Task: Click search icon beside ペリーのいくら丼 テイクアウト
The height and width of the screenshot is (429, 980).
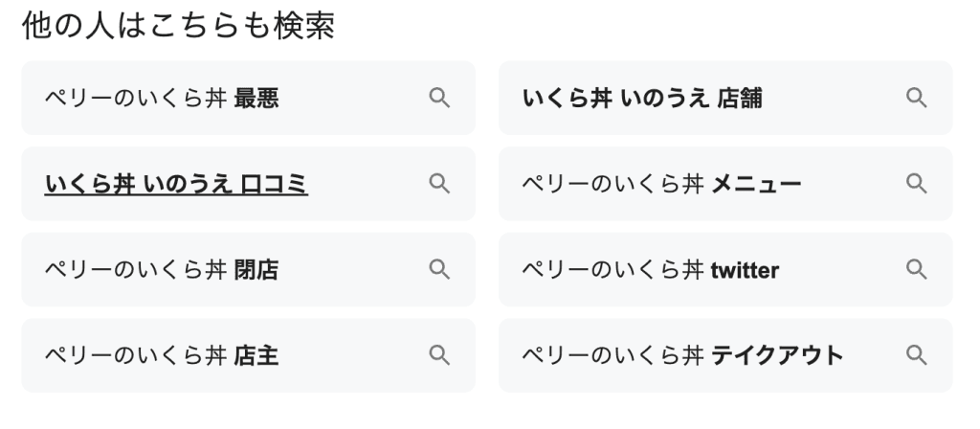Action: click(916, 355)
